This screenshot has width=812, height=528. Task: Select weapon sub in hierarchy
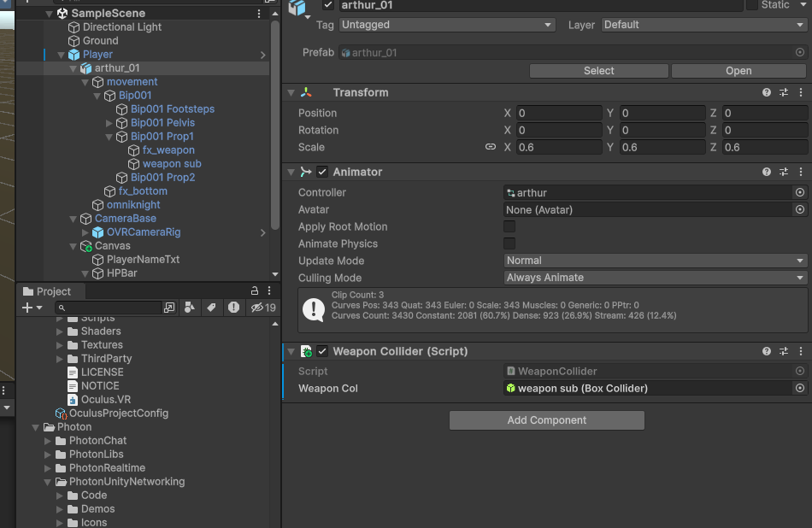(x=172, y=164)
